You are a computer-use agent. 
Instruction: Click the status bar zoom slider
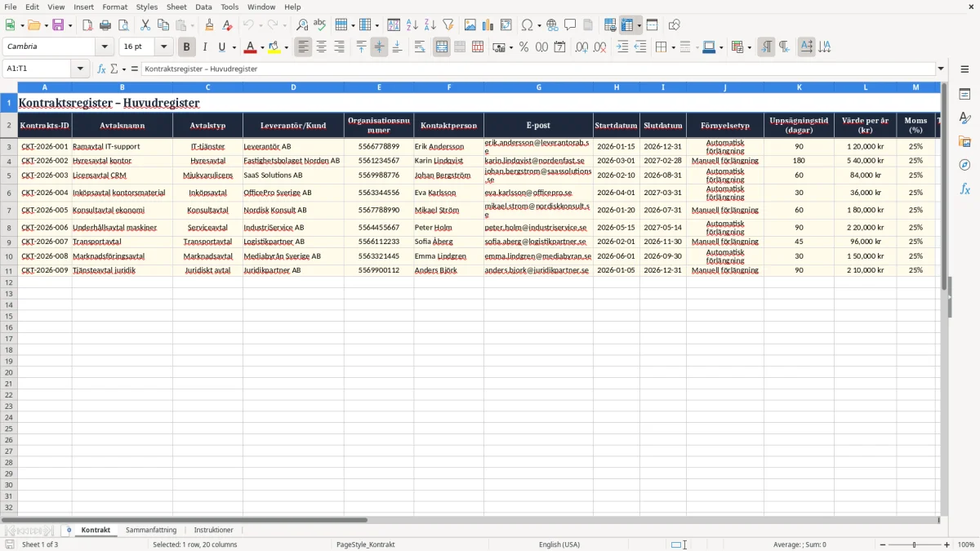[915, 544]
